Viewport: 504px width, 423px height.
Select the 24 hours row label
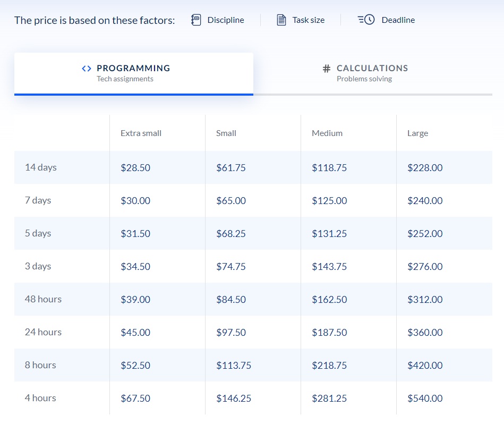(x=43, y=332)
